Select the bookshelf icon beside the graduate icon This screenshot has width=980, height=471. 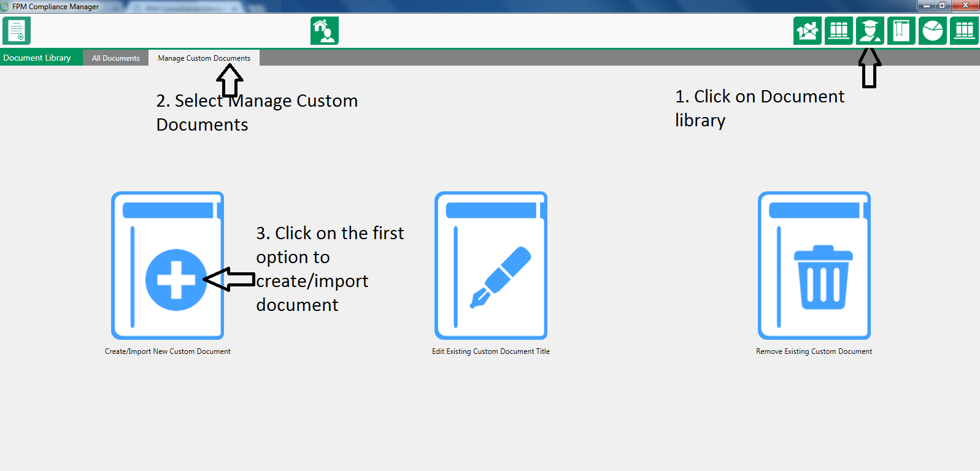(x=838, y=31)
